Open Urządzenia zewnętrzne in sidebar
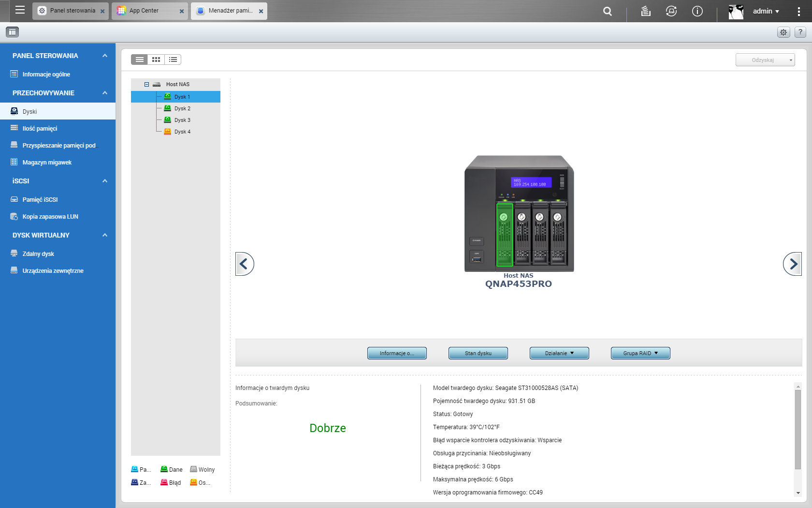The image size is (812, 508). point(58,270)
